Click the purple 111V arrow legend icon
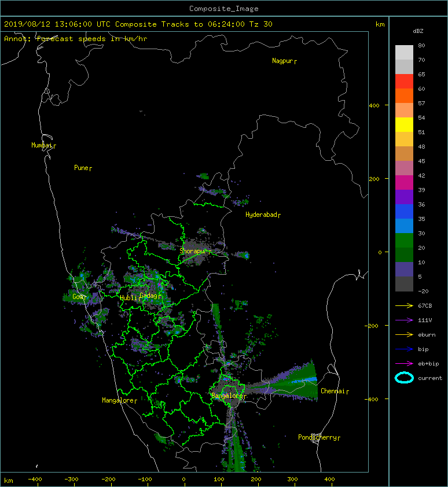448x487 pixels. 404,320
